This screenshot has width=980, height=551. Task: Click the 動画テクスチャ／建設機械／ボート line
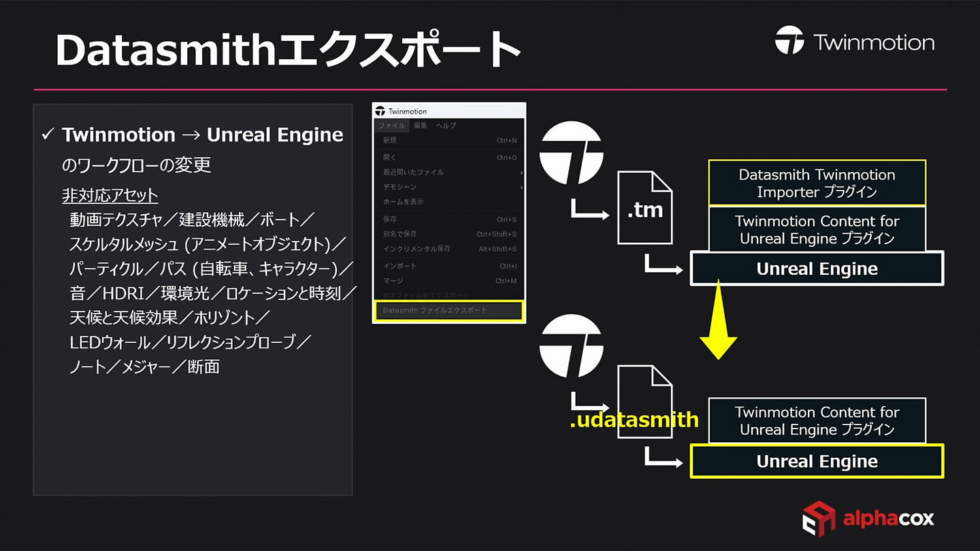[192, 220]
